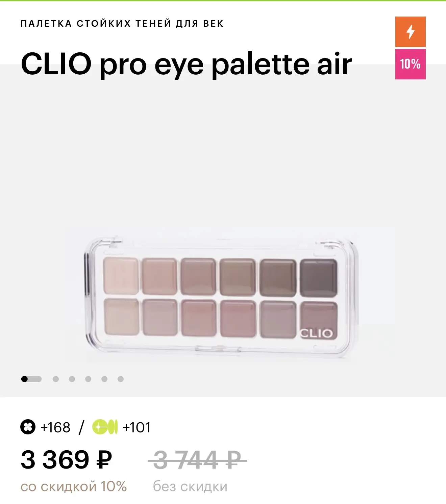Click the black flower bonus points icon

pyautogui.click(x=28, y=427)
